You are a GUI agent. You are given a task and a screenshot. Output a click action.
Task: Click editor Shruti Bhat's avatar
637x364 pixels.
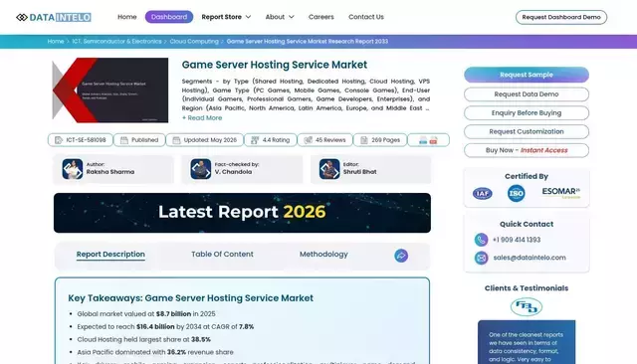tap(329, 169)
